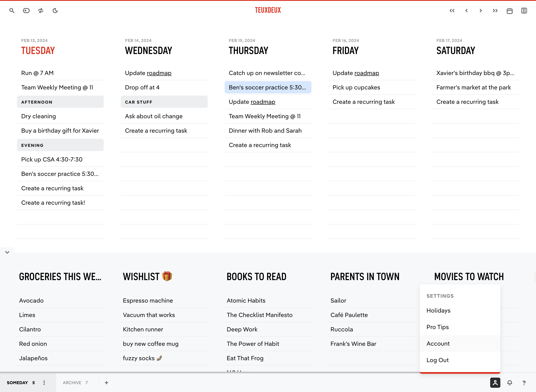Toggle the columns layout icon
The width and height of the screenshot is (536, 392).
pyautogui.click(x=524, y=11)
